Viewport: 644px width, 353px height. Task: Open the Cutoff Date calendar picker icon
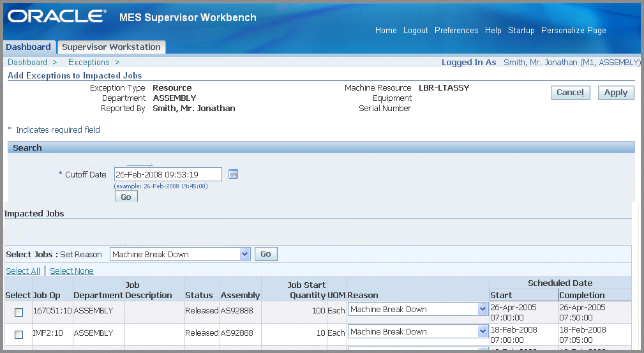tap(233, 174)
